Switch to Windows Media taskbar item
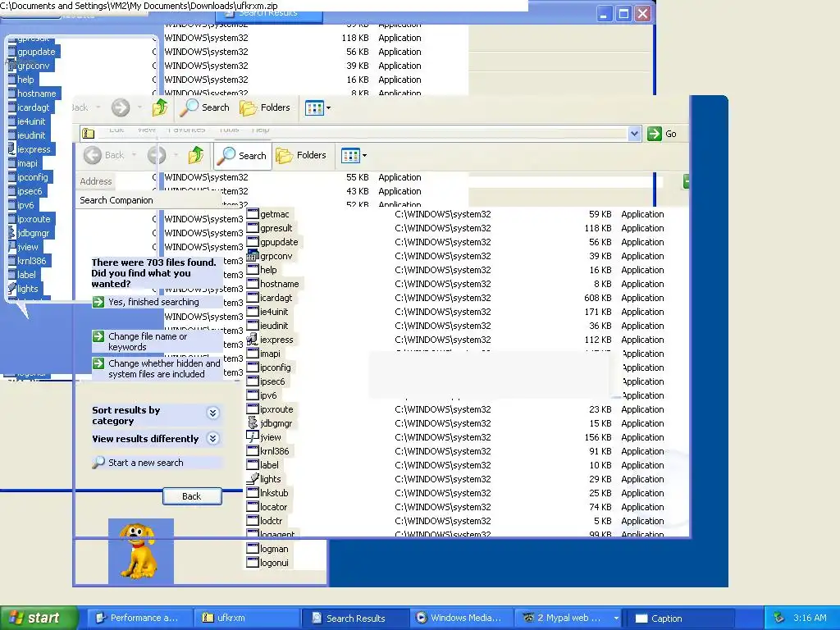Screen dimensions: 840x630 [462, 619]
